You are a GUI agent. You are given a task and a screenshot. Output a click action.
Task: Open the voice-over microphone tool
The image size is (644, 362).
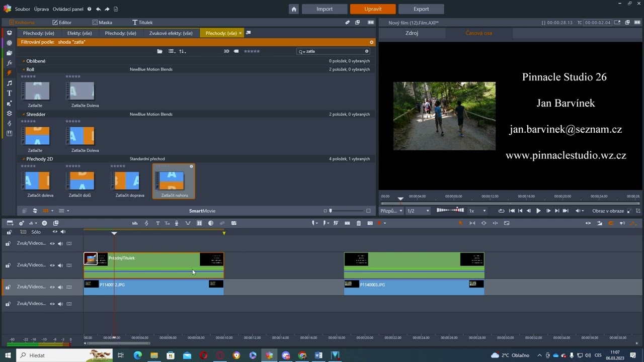(177, 223)
